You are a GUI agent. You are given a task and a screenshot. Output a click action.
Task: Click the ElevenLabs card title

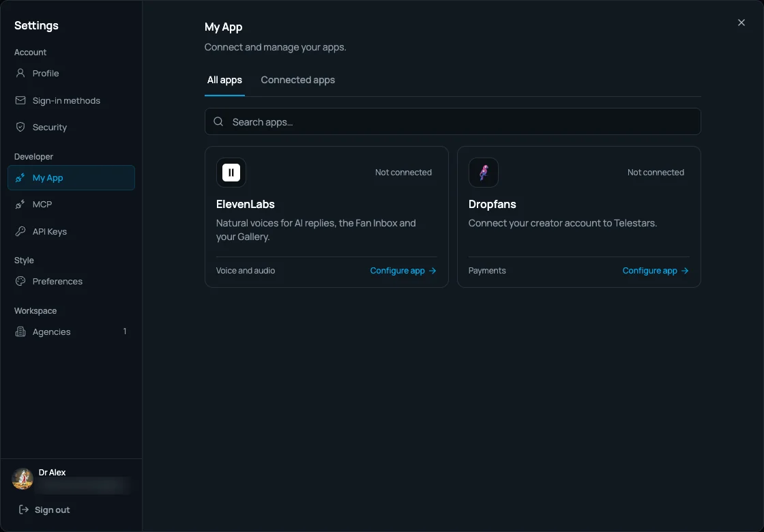tap(245, 204)
